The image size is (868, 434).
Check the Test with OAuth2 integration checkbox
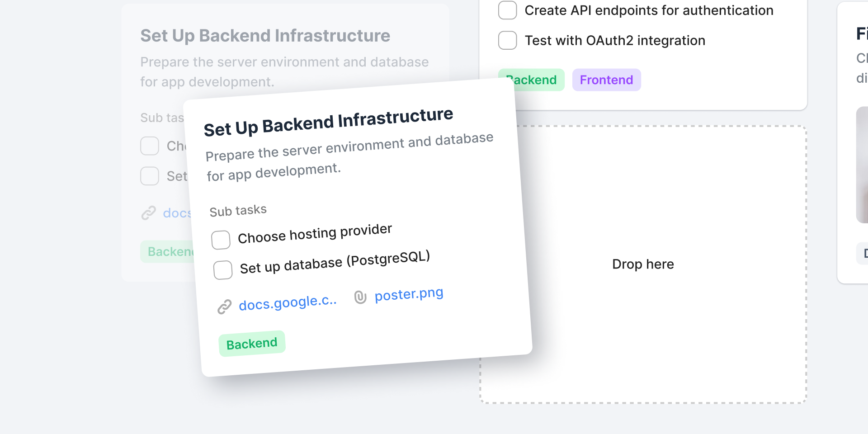tap(508, 40)
